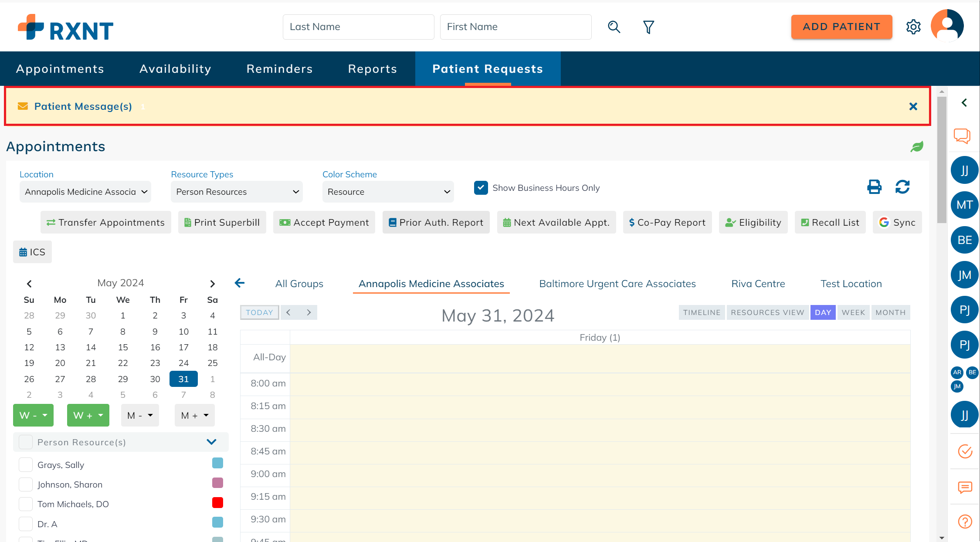Select May 24 in the mini calendar
The image size is (980, 542).
point(183,363)
